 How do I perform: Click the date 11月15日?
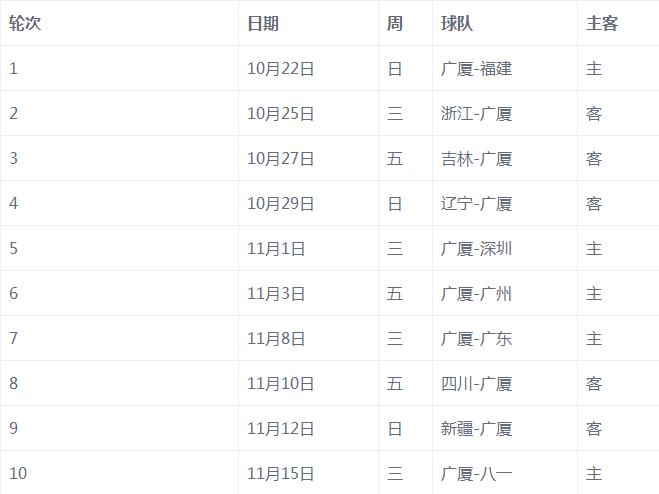(x=280, y=473)
